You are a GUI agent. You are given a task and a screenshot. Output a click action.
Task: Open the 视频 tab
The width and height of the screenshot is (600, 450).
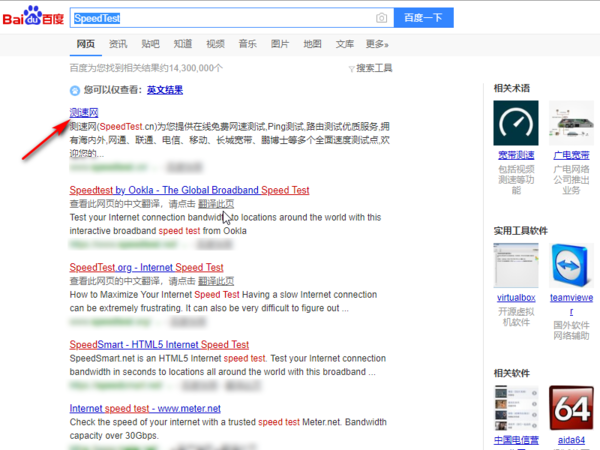pos(215,44)
